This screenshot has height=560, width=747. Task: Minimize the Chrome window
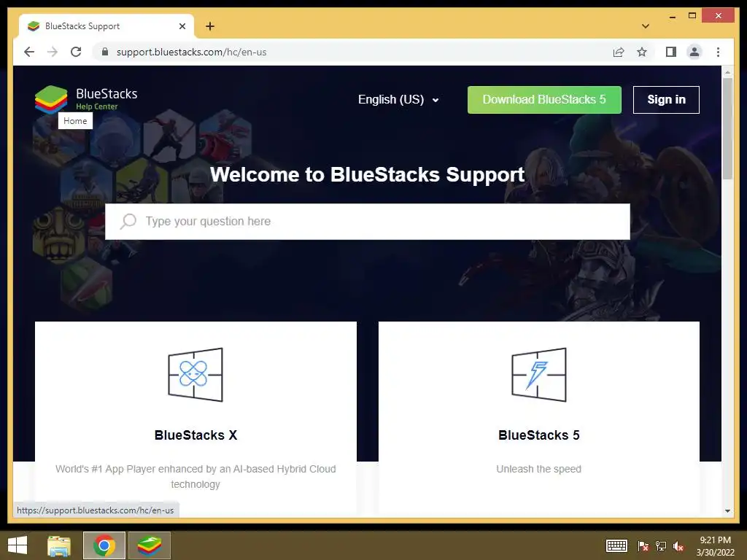672,16
